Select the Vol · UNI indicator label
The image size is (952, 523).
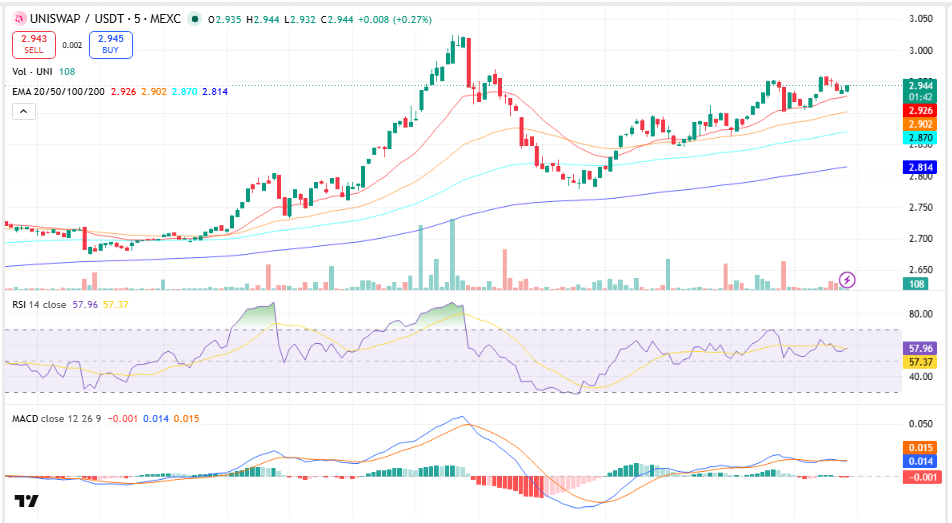click(32, 72)
